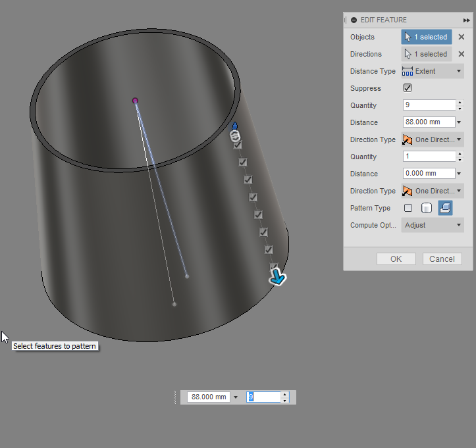Open the Compute Option 'Adjust' dropdown

pos(433,225)
